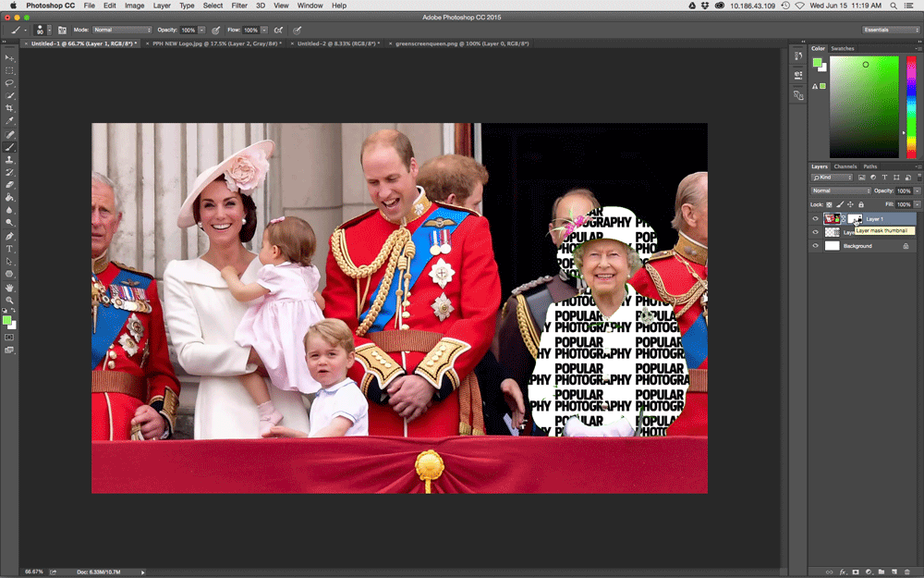This screenshot has width=924, height=578.
Task: Select the History Brush tool
Action: click(x=9, y=173)
